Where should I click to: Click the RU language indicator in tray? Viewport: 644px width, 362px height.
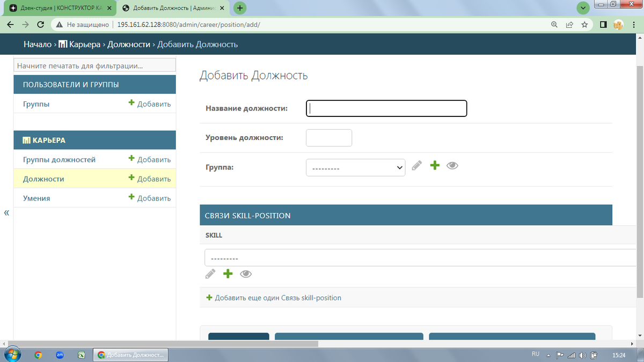[535, 354]
